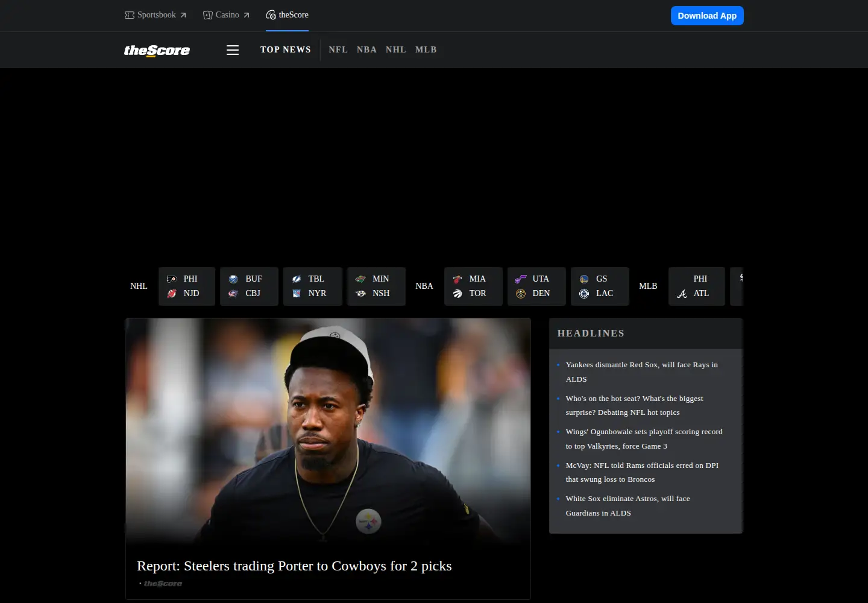
Task: Open Yankees dismantle Red Sox headline
Action: (x=642, y=372)
